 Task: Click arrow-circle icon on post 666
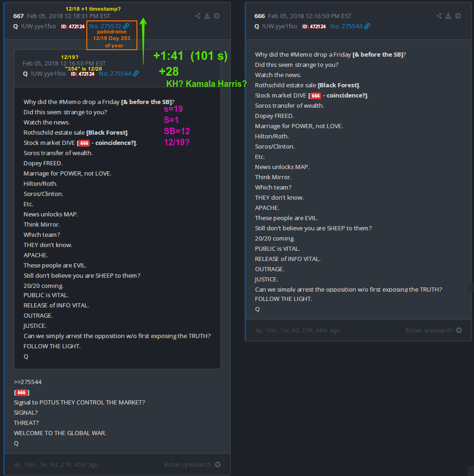458,16
